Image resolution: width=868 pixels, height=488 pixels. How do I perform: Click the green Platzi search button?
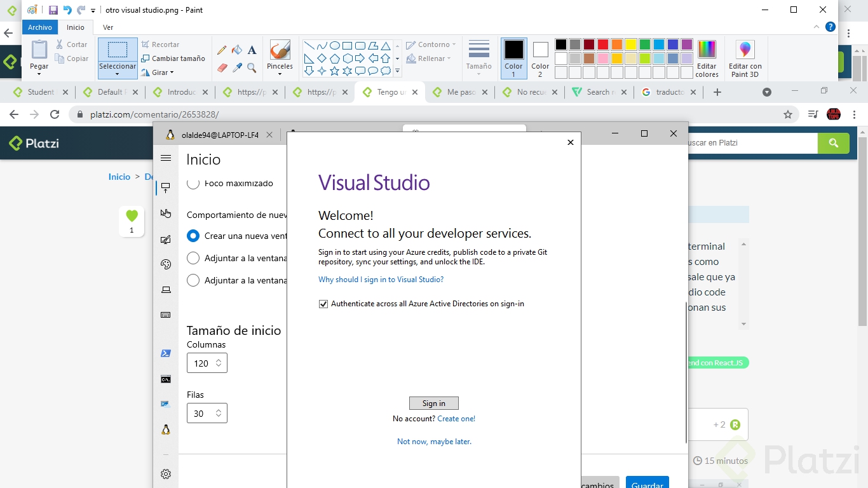pos(834,143)
